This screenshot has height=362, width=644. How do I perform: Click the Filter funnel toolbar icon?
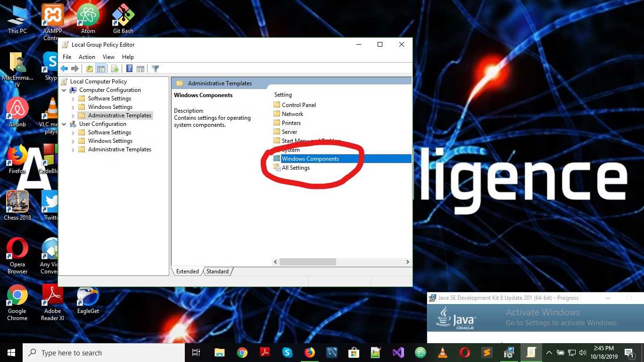(x=155, y=69)
